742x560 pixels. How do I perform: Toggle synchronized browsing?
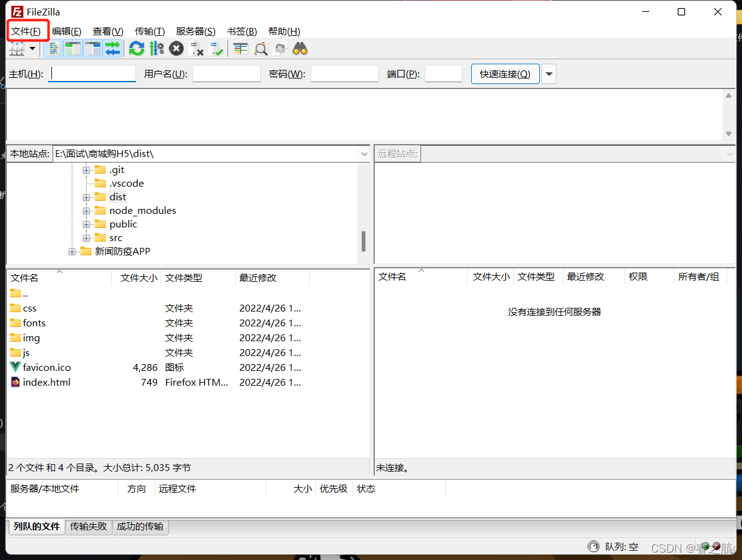click(280, 49)
